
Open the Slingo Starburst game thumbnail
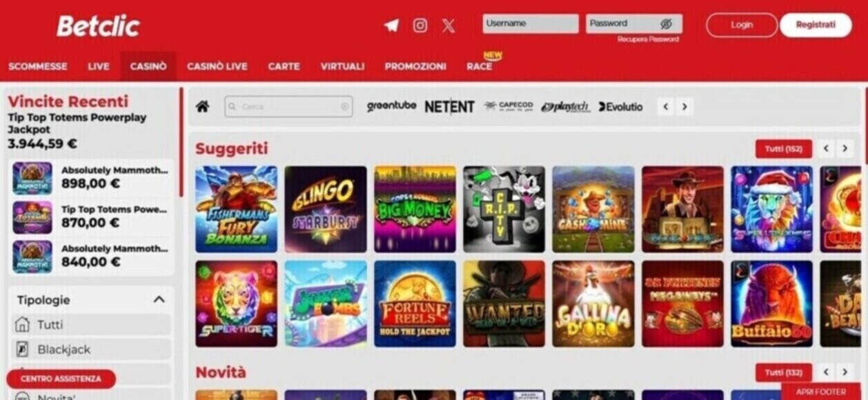pyautogui.click(x=326, y=209)
